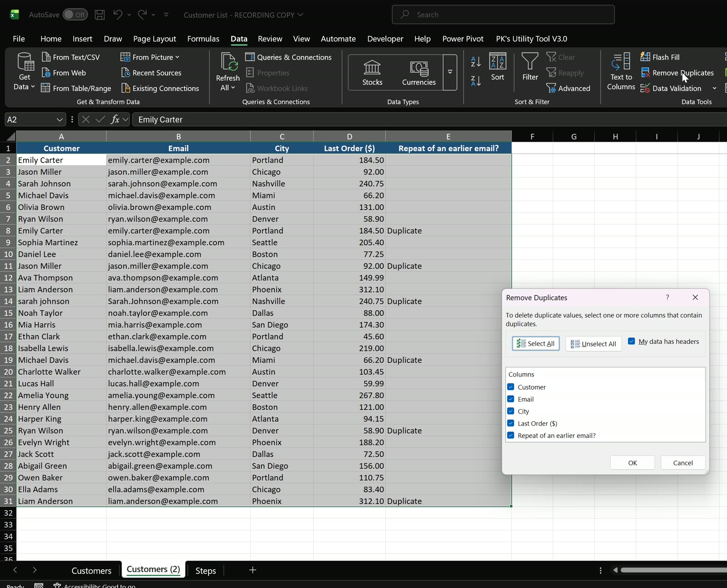Viewport: 727px width, 588px height.
Task: Open Recent Sources
Action: (x=151, y=73)
